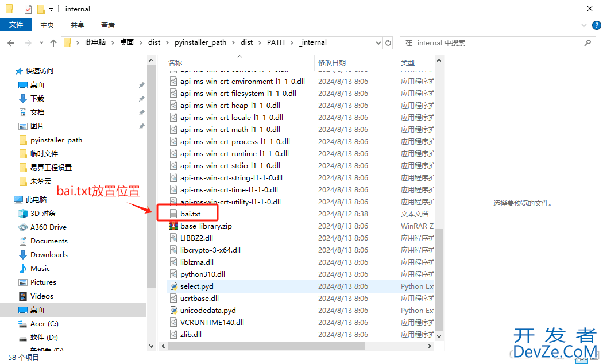The width and height of the screenshot is (603, 364).
Task: Click the PATH breadcrumb segment
Action: 276,42
